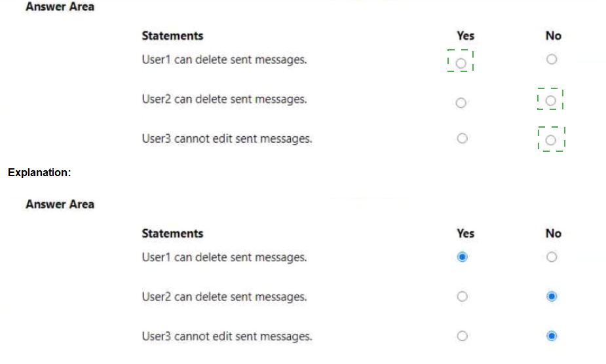This screenshot has width=606, height=364.
Task: Select No for User3 in upper answer area
Action: (x=551, y=140)
